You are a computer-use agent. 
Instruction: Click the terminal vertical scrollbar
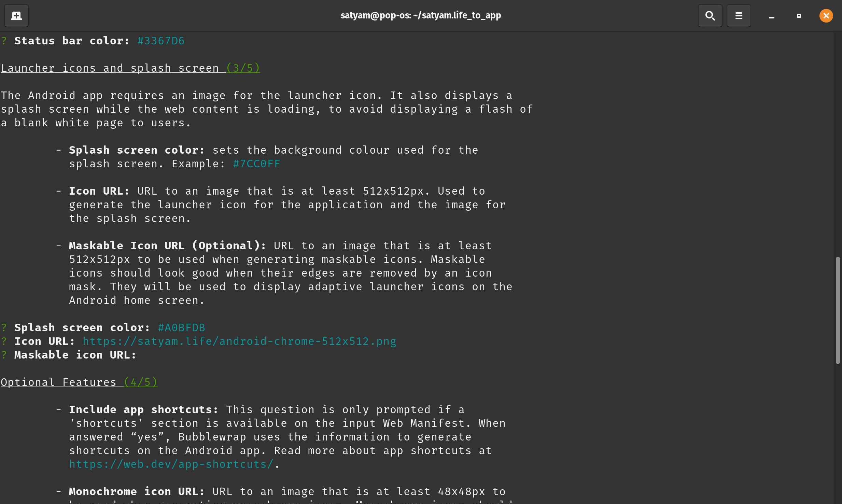[838, 310]
